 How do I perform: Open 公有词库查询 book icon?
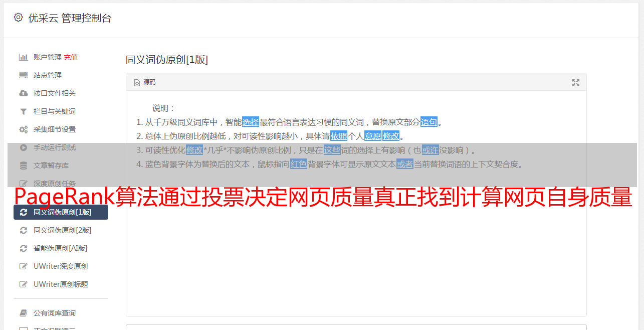point(23,313)
